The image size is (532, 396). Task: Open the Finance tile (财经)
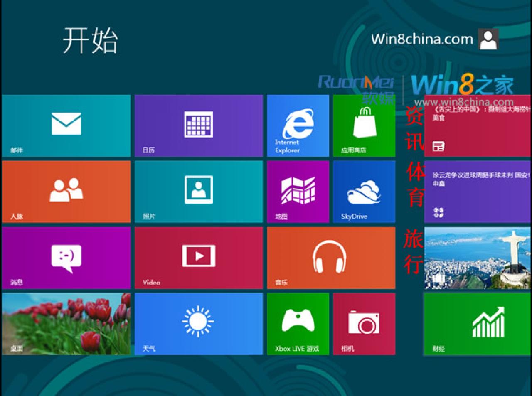(x=478, y=324)
